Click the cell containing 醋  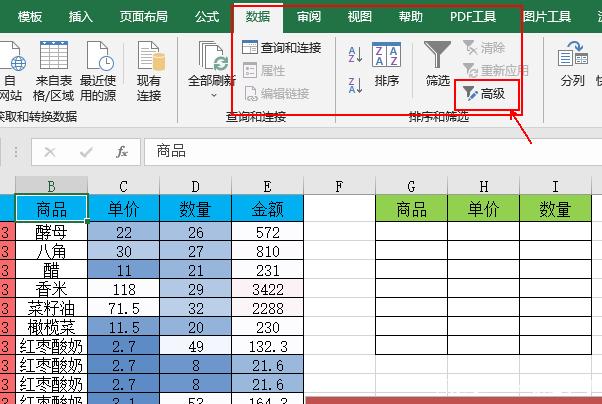click(x=51, y=270)
